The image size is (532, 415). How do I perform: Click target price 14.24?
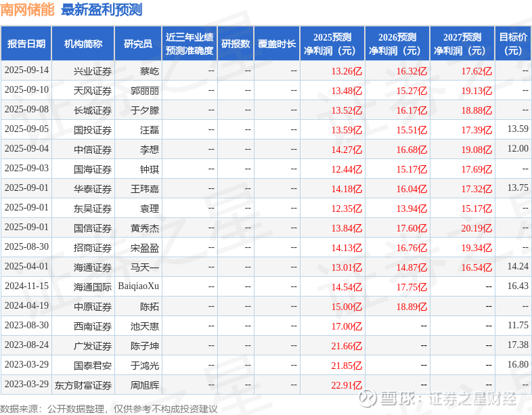(518, 267)
